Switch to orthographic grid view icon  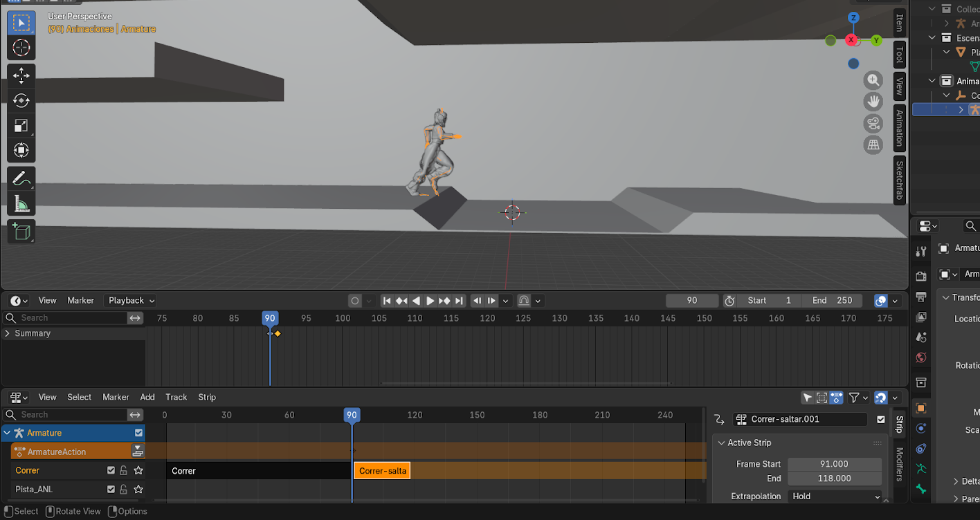pos(873,145)
